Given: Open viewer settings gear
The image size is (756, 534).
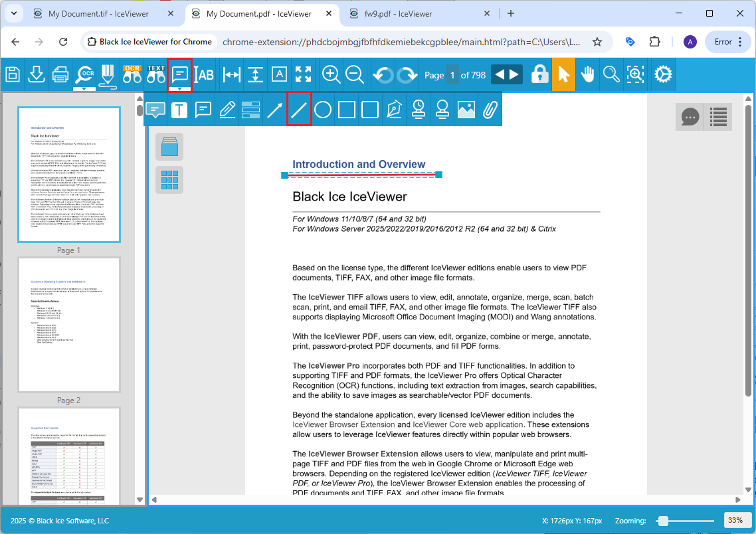Looking at the screenshot, I should (x=663, y=74).
